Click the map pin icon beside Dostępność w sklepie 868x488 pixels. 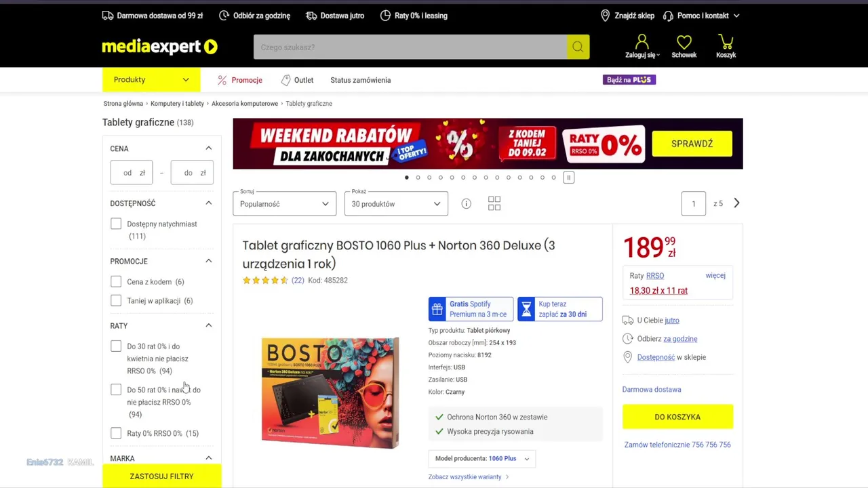[627, 357]
